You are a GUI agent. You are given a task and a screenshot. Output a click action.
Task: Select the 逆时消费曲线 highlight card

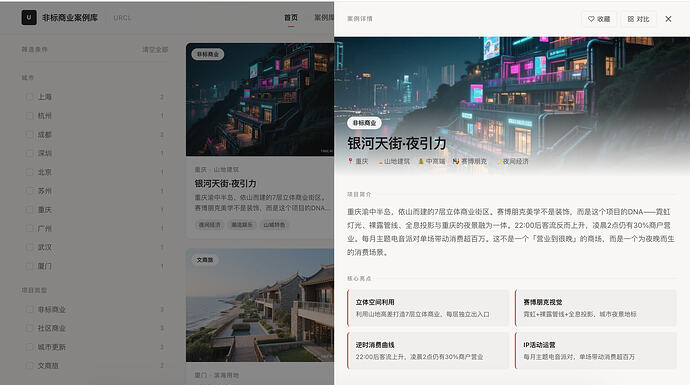pos(428,351)
